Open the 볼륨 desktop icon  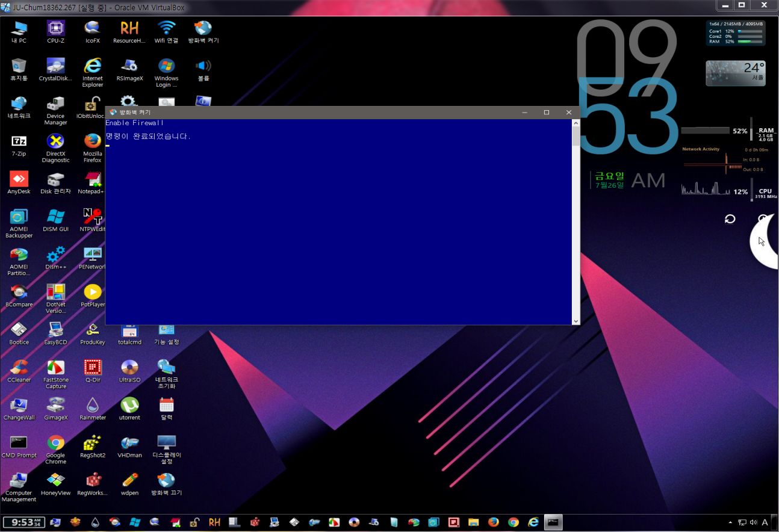pyautogui.click(x=203, y=70)
